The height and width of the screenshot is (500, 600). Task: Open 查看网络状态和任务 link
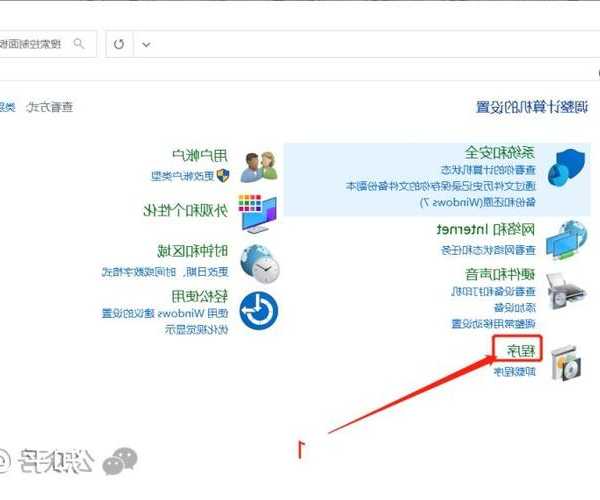[x=488, y=250]
